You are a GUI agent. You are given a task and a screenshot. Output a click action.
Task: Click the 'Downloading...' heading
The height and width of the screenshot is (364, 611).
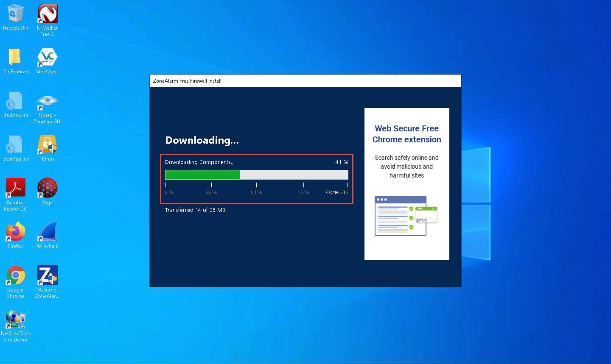pos(202,140)
